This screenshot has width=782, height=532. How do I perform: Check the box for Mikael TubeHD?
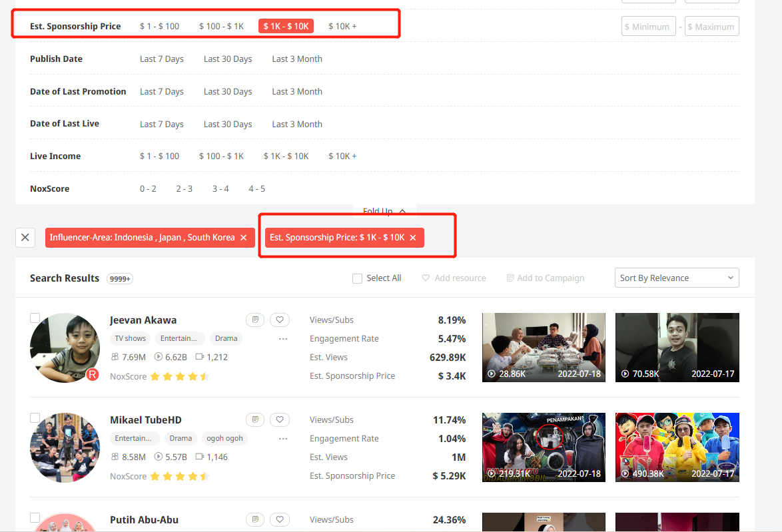tap(35, 417)
